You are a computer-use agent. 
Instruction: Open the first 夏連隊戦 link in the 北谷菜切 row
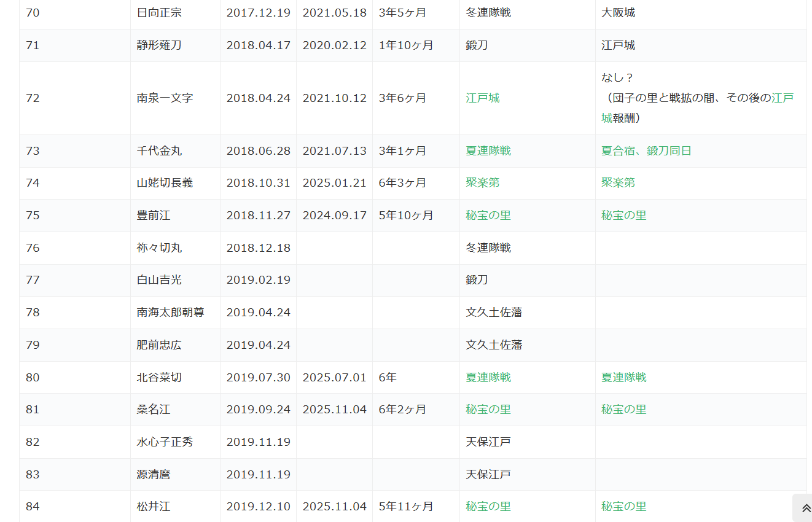[x=488, y=378]
